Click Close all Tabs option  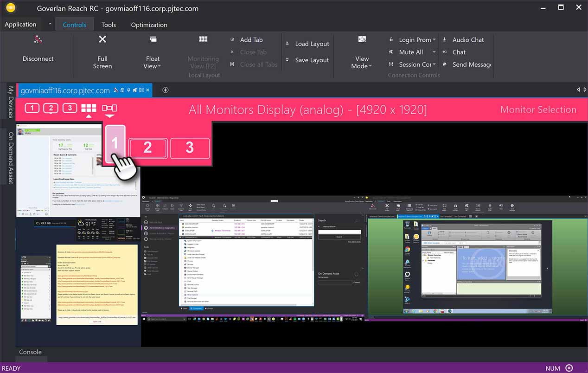[x=254, y=64]
